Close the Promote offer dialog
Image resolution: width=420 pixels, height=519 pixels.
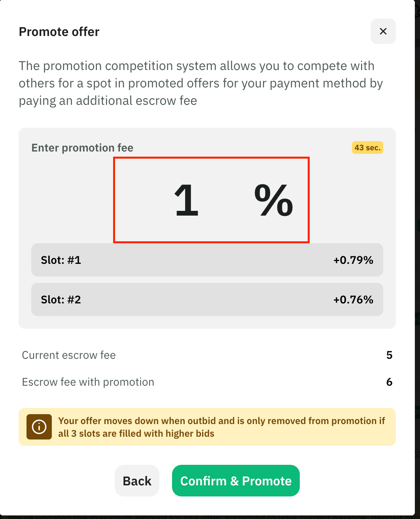(x=383, y=31)
